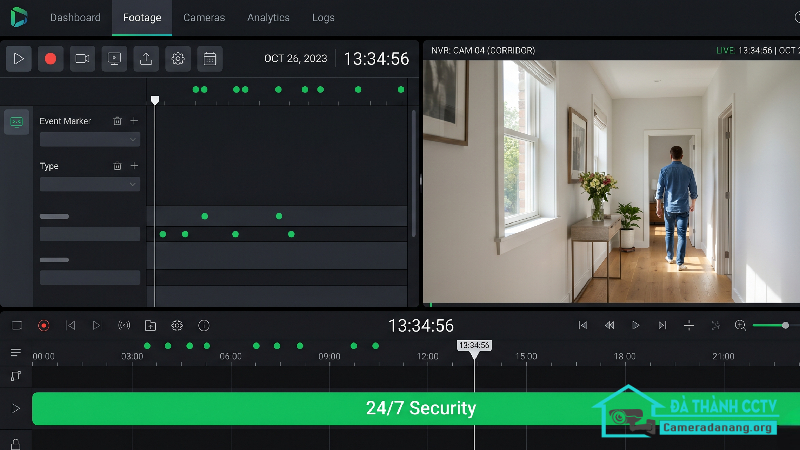Toggle the stop square in lower toolbar
The width and height of the screenshot is (800, 450).
pos(17,326)
